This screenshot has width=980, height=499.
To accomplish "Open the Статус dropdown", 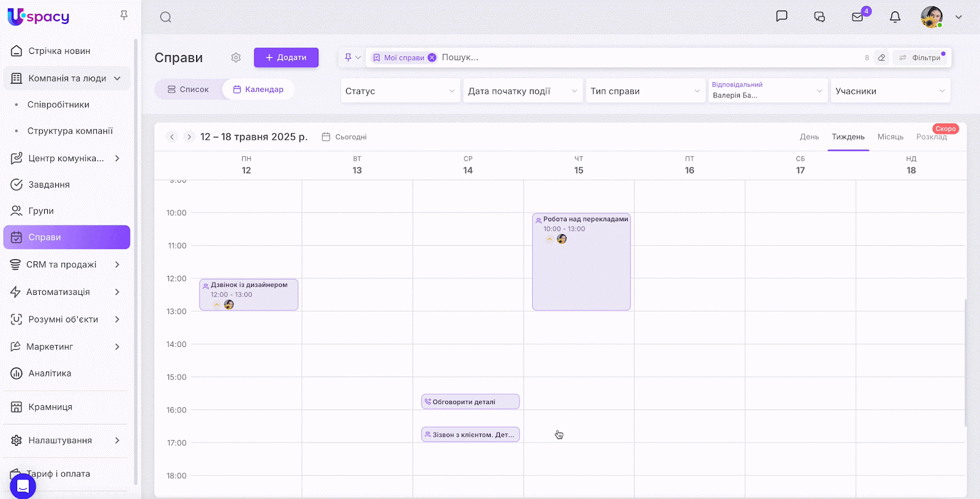I will click(x=400, y=91).
